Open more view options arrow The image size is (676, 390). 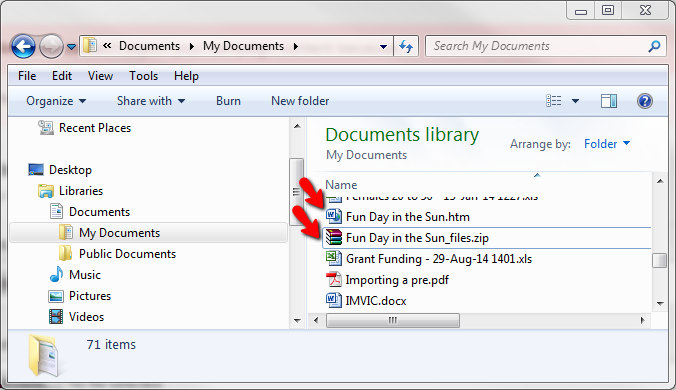coord(575,101)
